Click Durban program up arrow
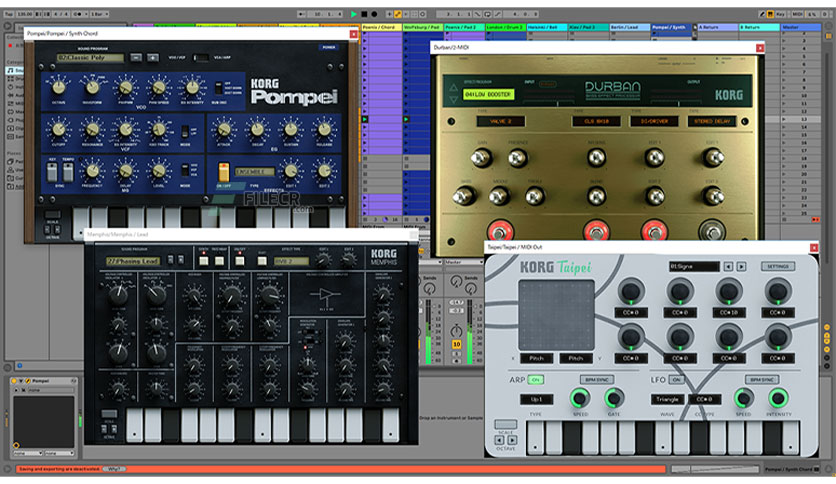This screenshot has width=836, height=484. 453,87
